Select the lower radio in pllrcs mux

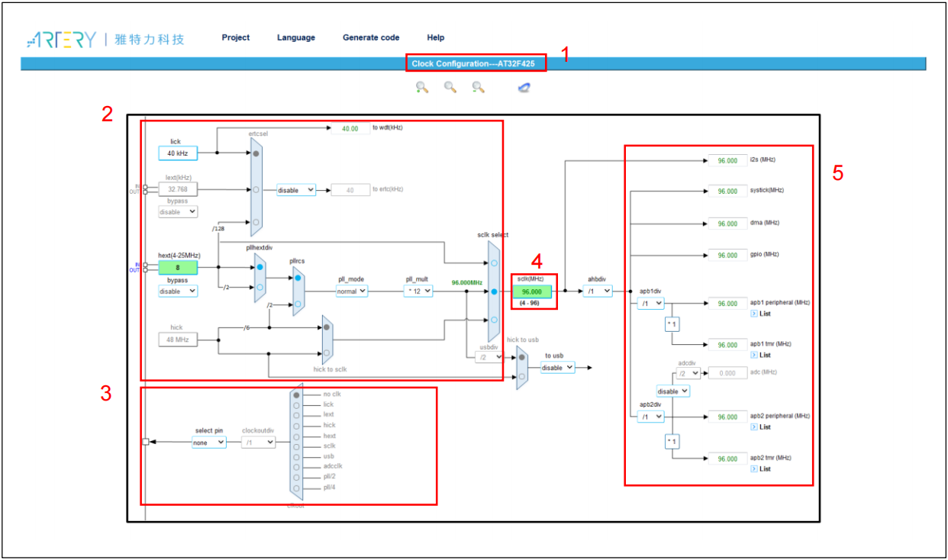[x=298, y=304]
